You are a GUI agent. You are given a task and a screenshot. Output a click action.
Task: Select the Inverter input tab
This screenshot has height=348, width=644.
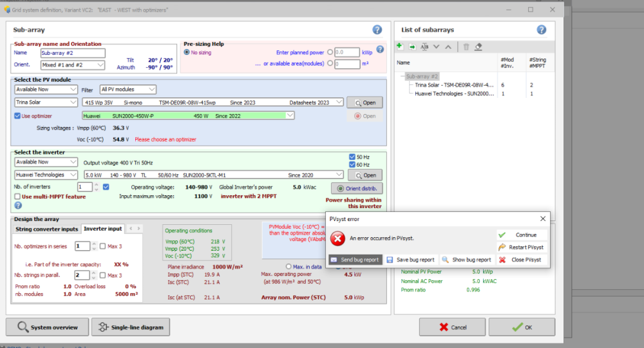[x=103, y=229]
